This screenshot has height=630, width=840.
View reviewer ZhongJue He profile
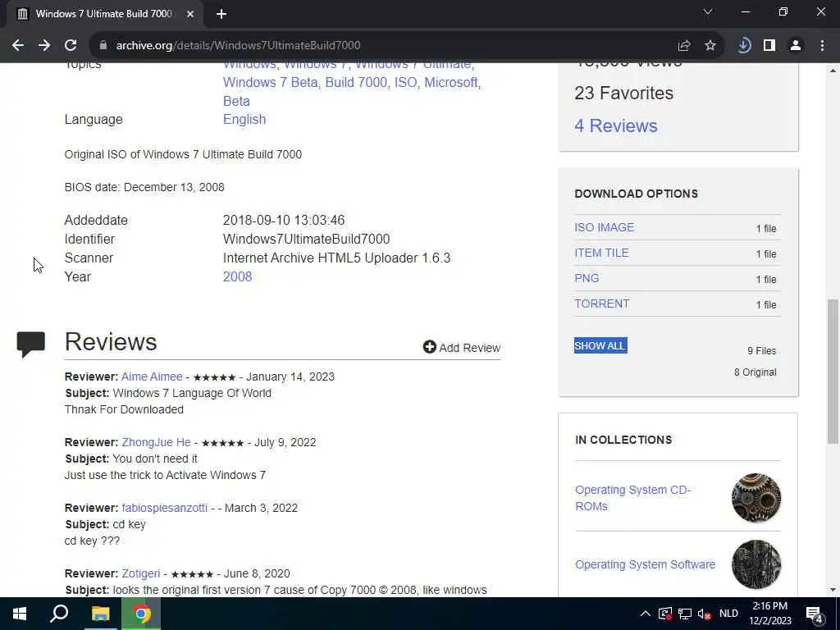(156, 442)
